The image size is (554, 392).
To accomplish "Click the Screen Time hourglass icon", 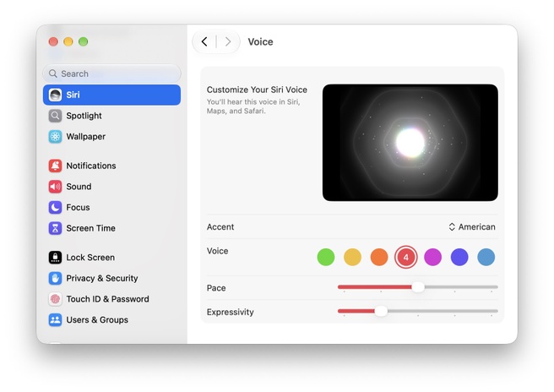I will (55, 228).
